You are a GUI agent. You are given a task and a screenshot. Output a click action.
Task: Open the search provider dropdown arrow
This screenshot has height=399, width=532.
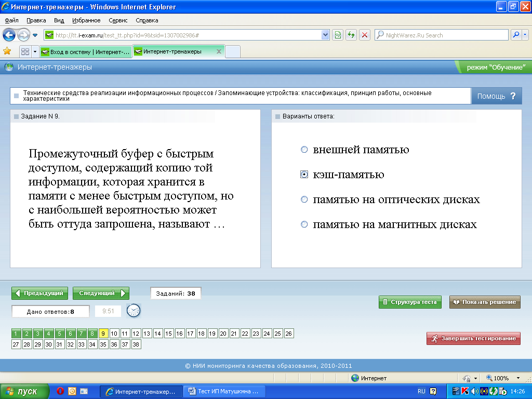(x=525, y=35)
